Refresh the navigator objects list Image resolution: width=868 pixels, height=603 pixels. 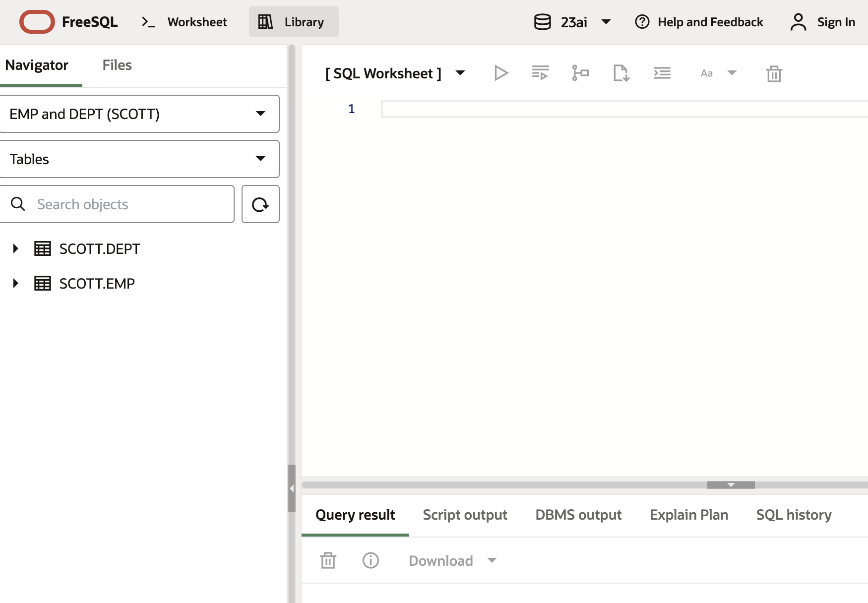click(260, 204)
